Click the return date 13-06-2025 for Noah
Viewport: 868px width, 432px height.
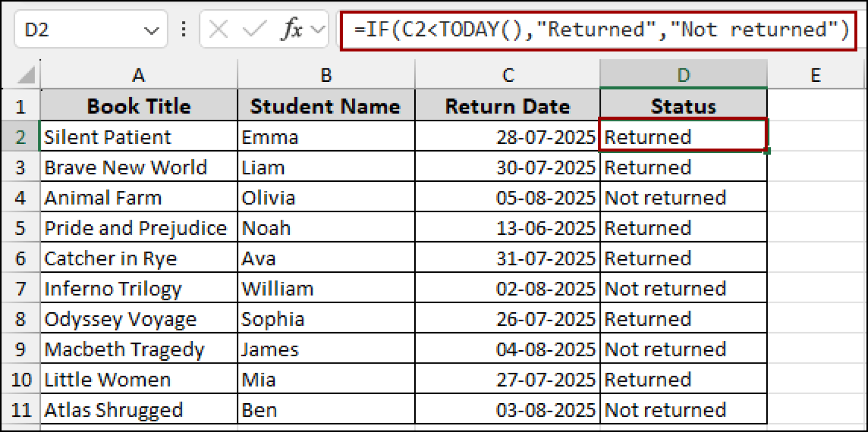pyautogui.click(x=507, y=228)
